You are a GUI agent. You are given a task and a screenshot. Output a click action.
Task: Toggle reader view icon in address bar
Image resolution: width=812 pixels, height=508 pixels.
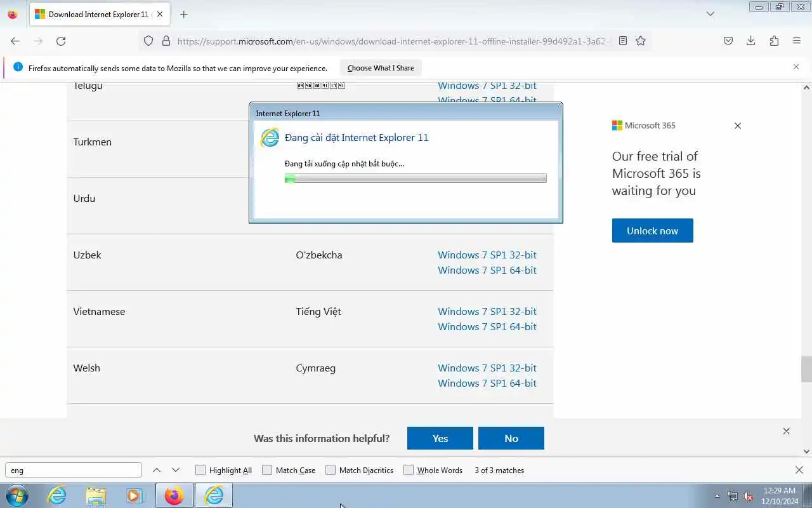tap(623, 41)
